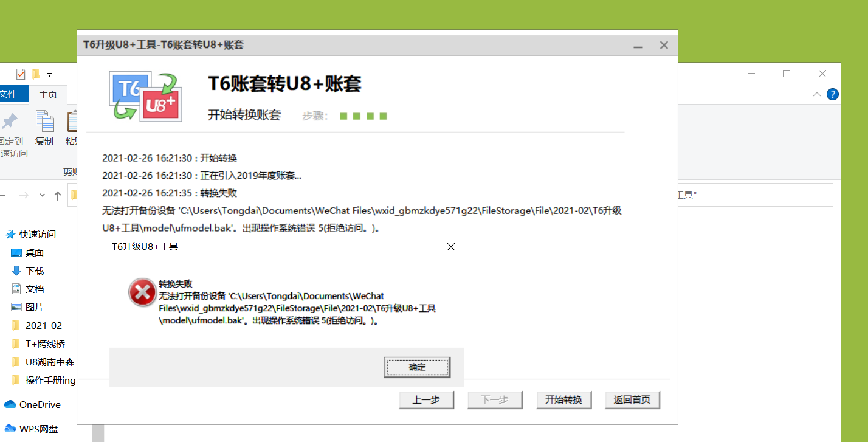Viewport: 868px width, 442px height.
Task: Minimize the File Explorer window
Action: click(751, 74)
